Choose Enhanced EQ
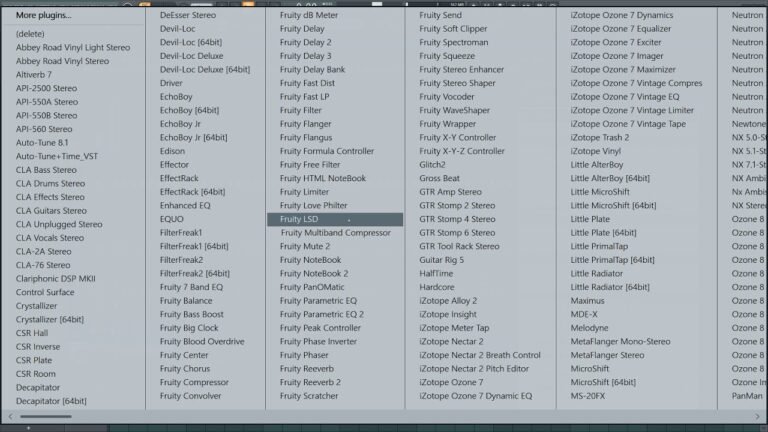This screenshot has height=432, width=768. [185, 206]
